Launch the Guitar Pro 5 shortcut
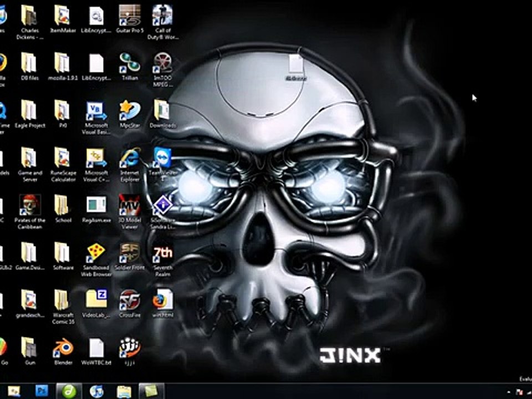 (130, 19)
